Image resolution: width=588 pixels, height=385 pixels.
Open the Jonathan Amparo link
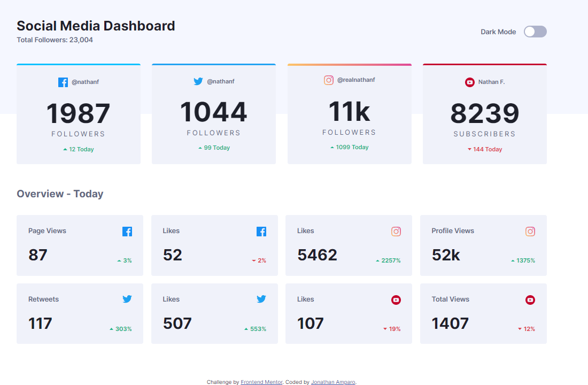[333, 382]
